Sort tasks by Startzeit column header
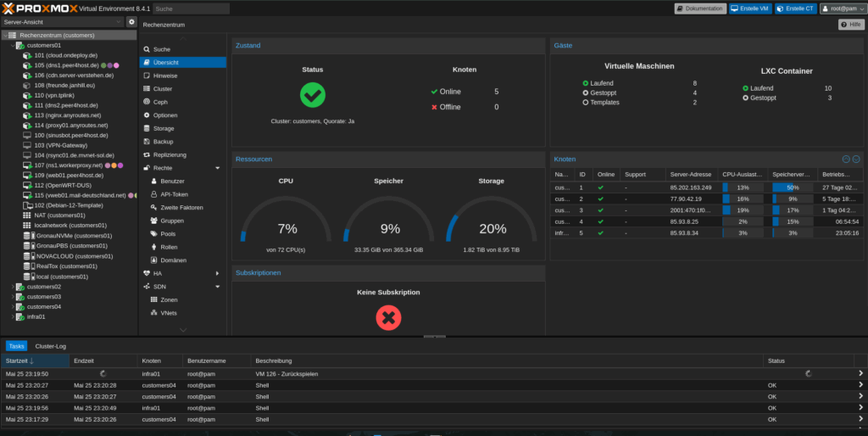The width and height of the screenshot is (868, 436). 34,361
